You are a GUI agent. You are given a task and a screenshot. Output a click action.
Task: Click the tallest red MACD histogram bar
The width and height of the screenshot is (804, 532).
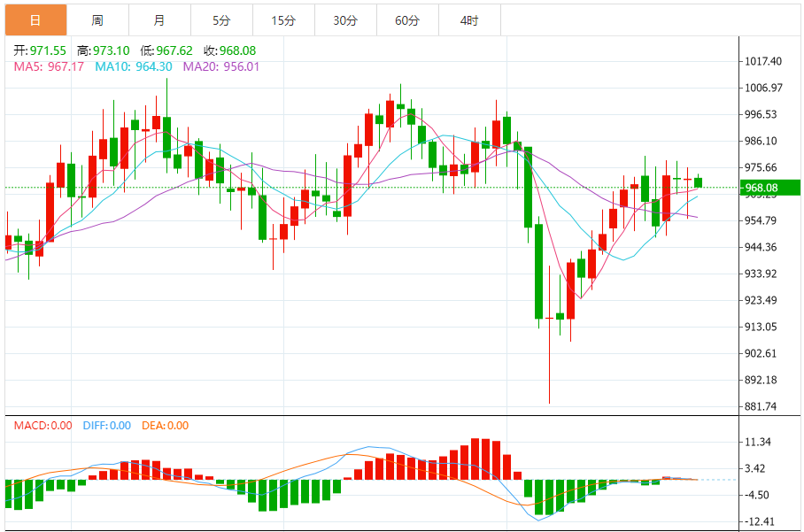pyautogui.click(x=475, y=459)
